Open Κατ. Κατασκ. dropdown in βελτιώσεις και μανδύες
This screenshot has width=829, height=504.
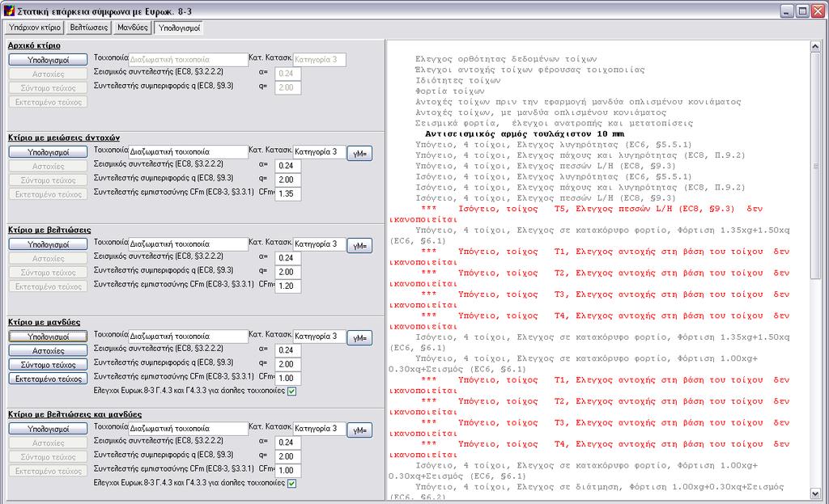pyautogui.click(x=319, y=429)
